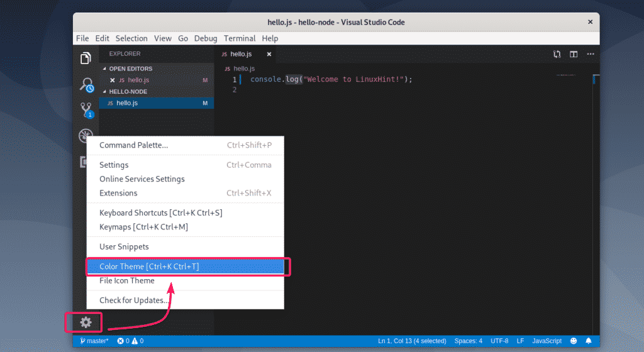Close the hello.js editor tab
This screenshot has width=644, height=352.
[x=269, y=54]
